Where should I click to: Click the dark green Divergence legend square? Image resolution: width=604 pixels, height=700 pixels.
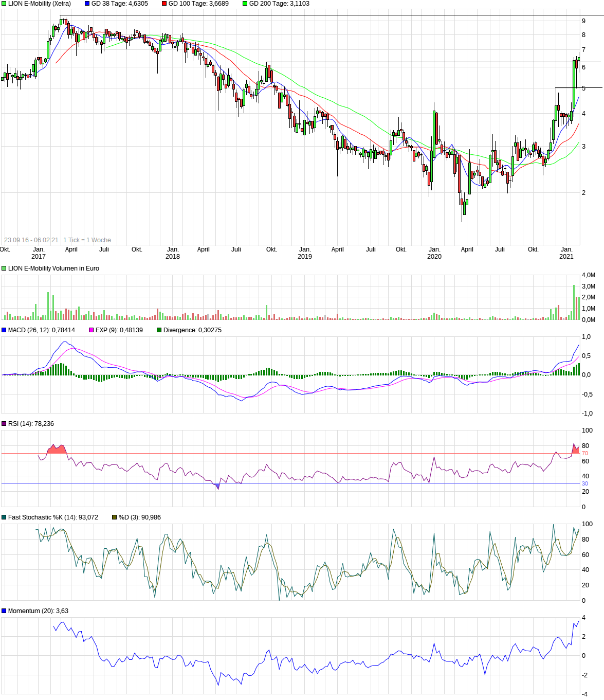tap(159, 330)
